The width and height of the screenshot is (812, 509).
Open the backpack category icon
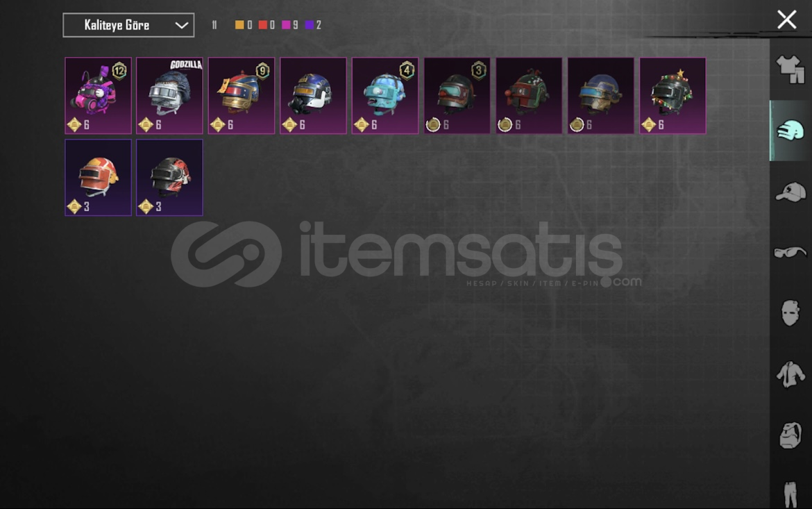click(790, 435)
